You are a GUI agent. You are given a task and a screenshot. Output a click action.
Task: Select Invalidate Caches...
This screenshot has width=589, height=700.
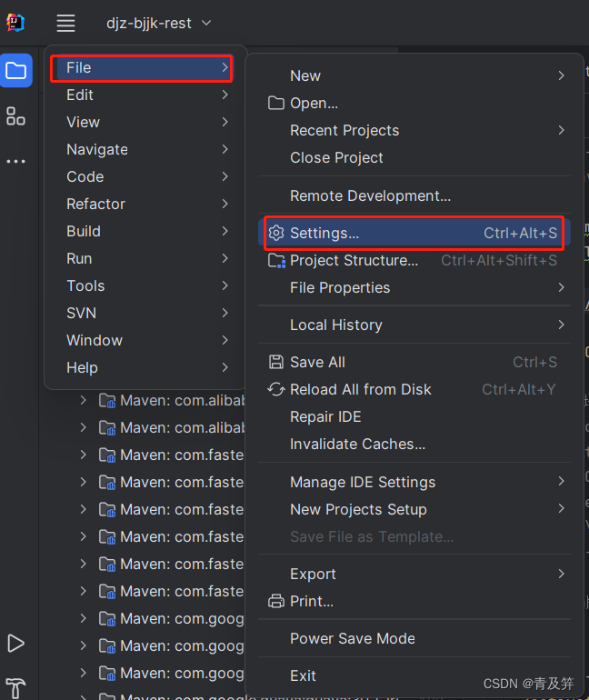pos(414,444)
